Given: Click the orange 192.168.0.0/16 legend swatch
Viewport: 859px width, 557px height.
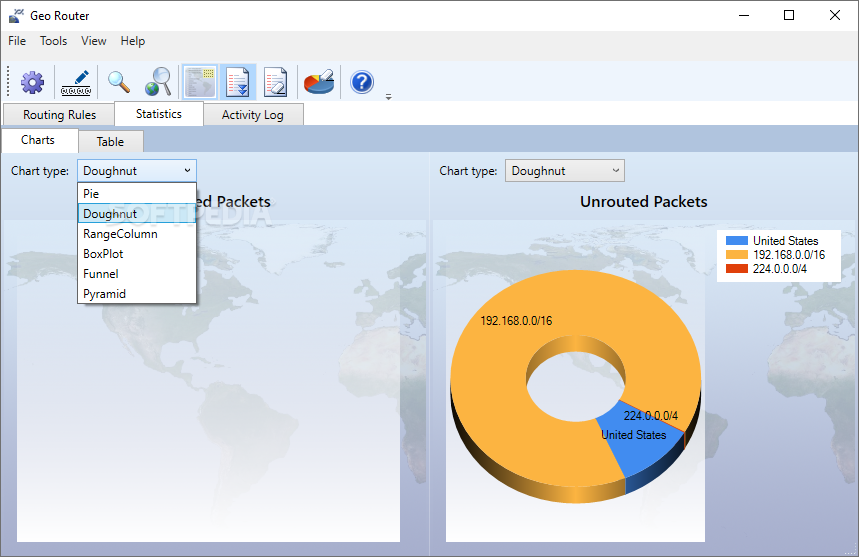Looking at the screenshot, I should [x=736, y=255].
